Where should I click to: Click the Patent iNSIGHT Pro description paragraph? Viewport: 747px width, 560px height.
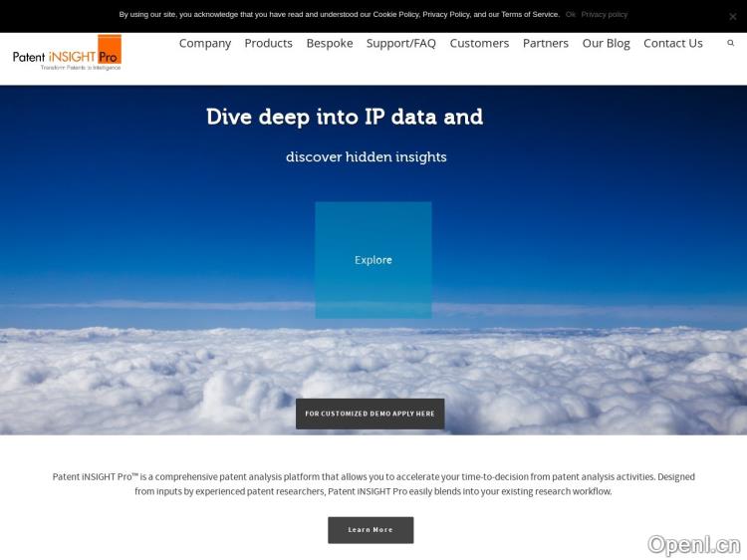click(373, 484)
